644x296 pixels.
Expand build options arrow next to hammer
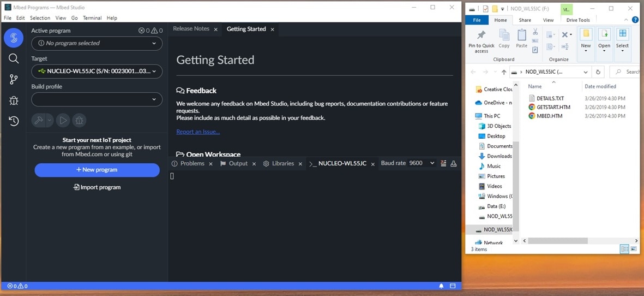pyautogui.click(x=50, y=121)
